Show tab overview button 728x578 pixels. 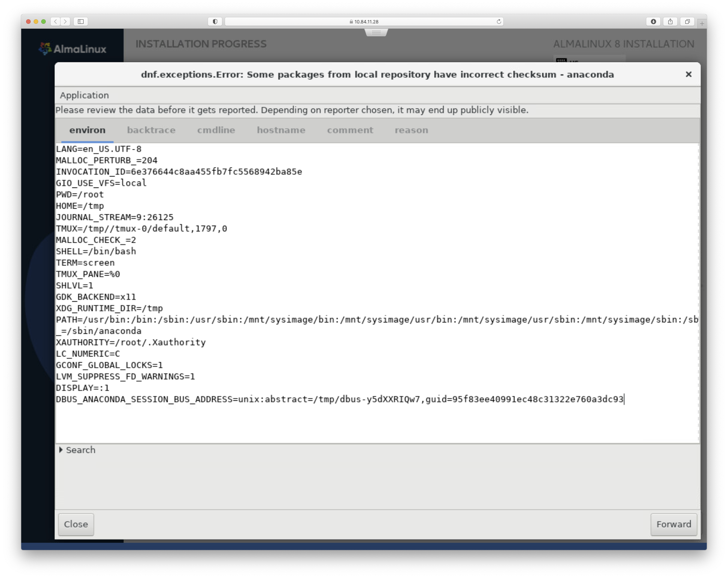pos(687,22)
